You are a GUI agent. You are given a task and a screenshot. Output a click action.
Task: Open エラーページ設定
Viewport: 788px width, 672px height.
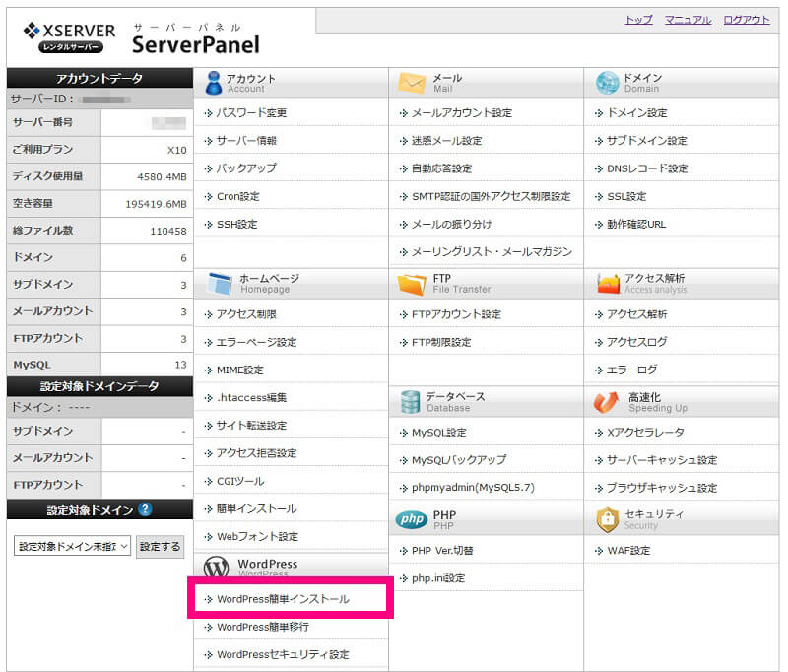[256, 342]
